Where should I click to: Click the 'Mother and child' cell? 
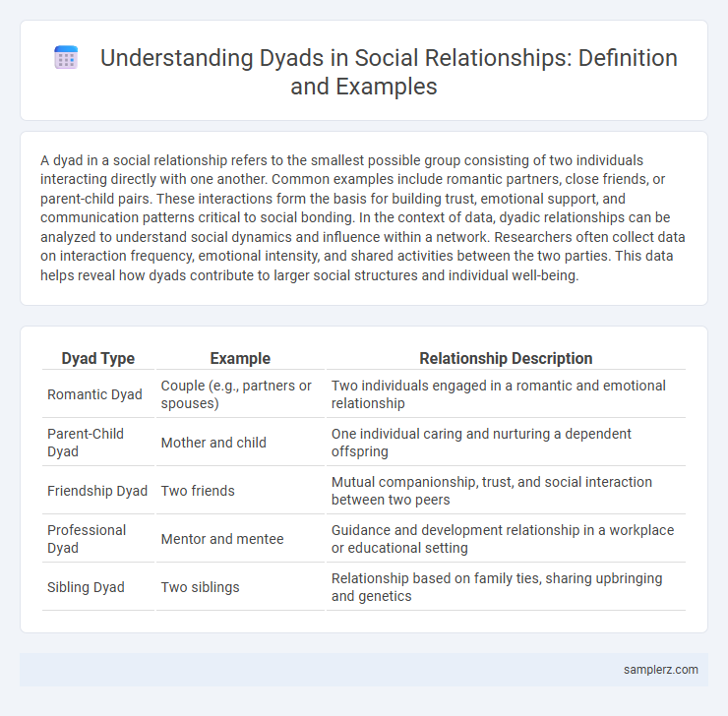pyautogui.click(x=240, y=443)
